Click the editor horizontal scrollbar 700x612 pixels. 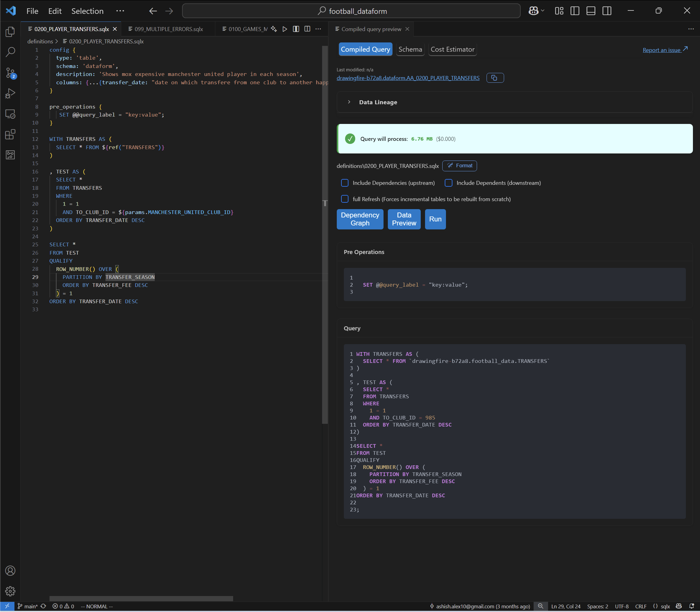click(x=141, y=598)
